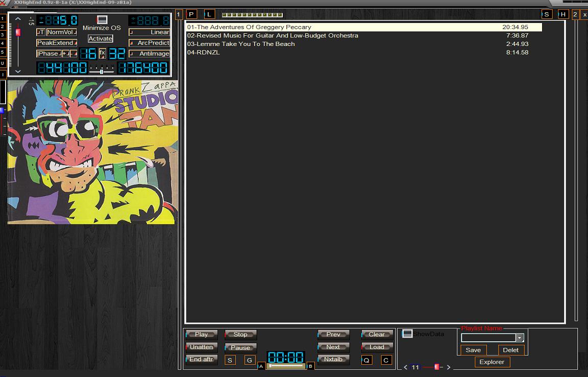Click the fx button between 16 and 32
The width and height of the screenshot is (588, 377).
[x=103, y=54]
